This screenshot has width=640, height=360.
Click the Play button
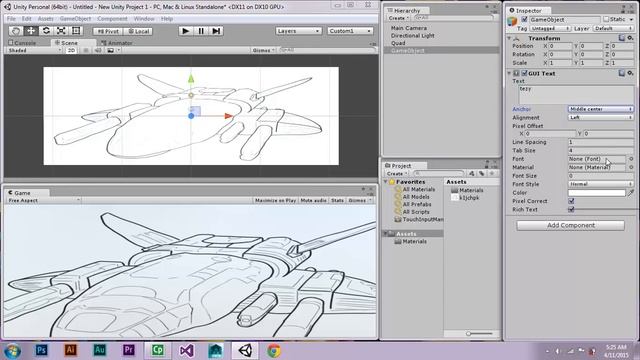(x=186, y=31)
